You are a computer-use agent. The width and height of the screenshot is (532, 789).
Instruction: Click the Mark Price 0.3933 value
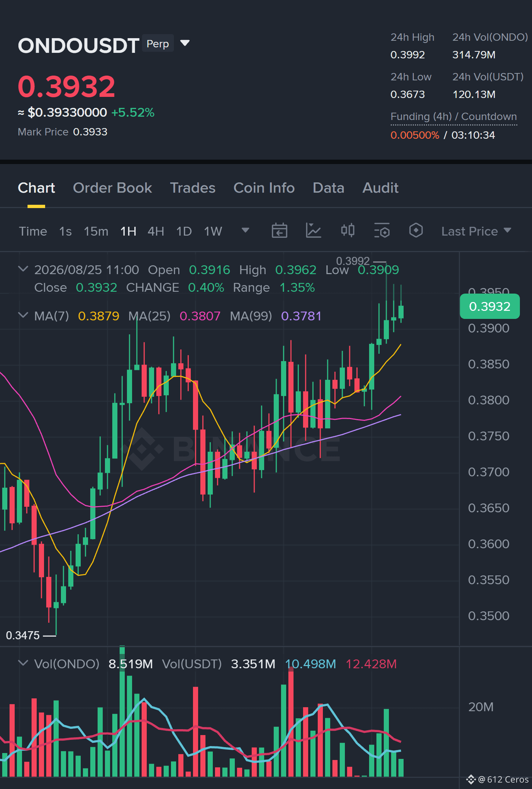[x=90, y=132]
